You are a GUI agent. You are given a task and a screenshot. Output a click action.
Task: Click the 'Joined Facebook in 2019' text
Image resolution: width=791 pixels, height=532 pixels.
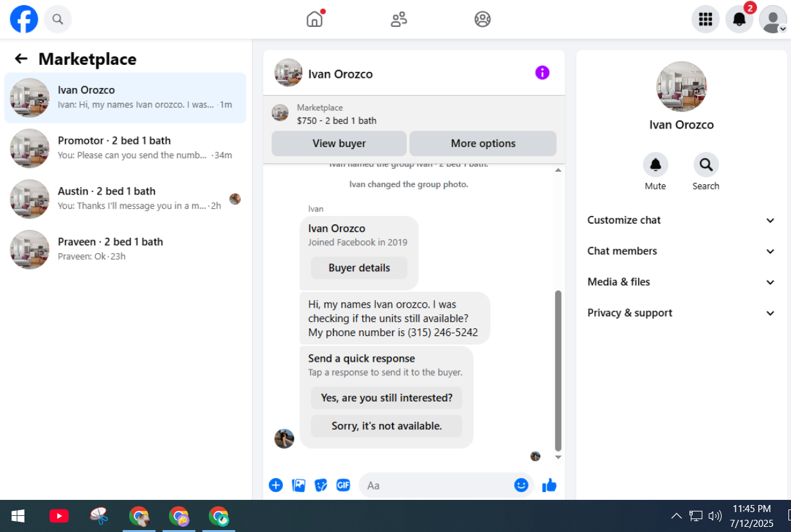click(358, 242)
